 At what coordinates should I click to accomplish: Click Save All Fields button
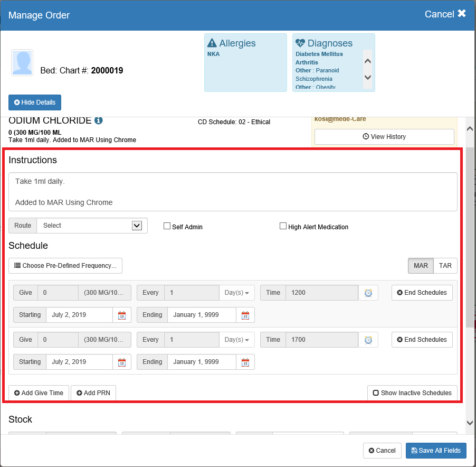tap(436, 451)
